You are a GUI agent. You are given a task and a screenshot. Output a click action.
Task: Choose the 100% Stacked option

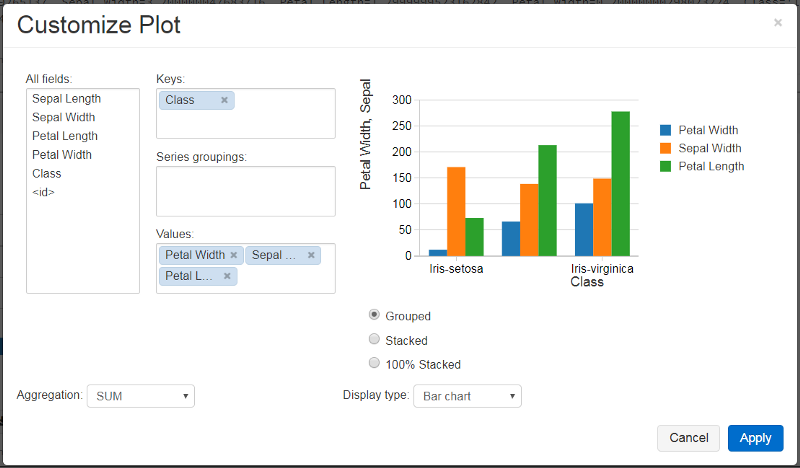pos(374,363)
